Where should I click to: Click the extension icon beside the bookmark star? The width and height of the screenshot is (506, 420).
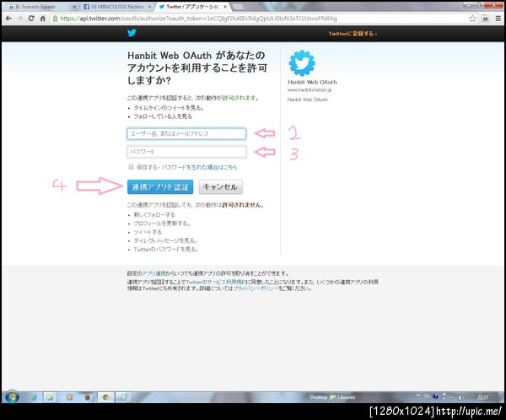click(485, 19)
